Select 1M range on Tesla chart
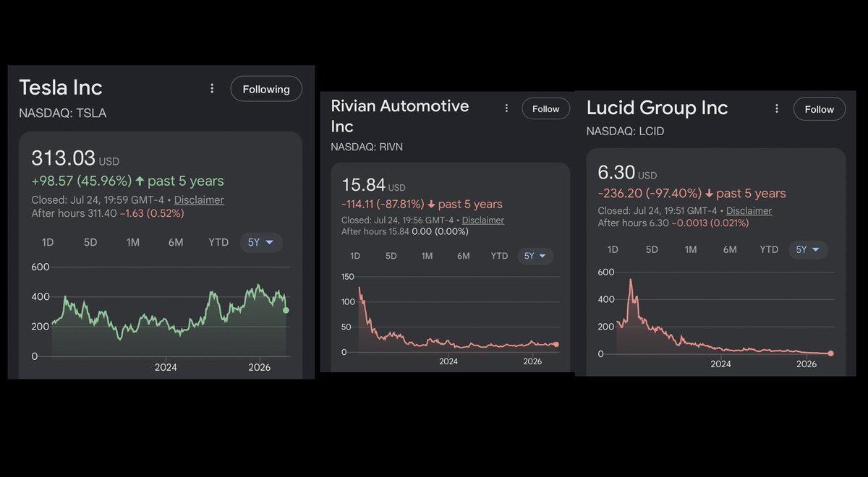Viewport: 868px width, 477px height. point(133,242)
